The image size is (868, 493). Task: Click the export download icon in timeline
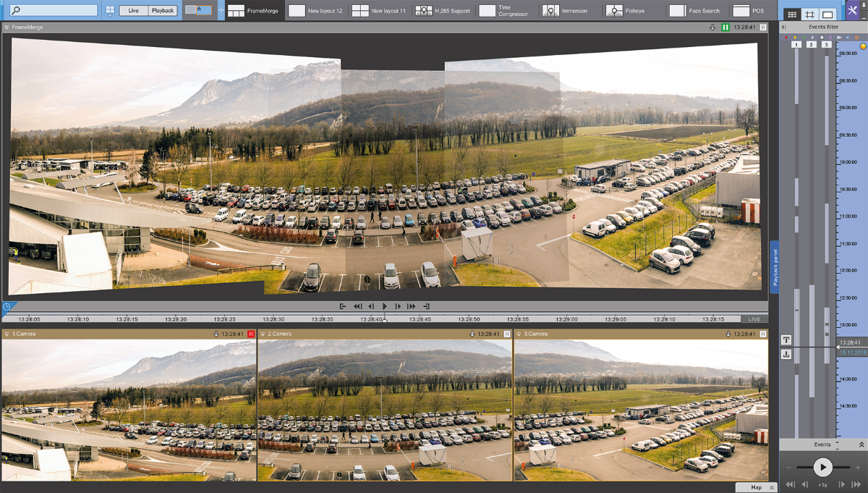(x=786, y=355)
